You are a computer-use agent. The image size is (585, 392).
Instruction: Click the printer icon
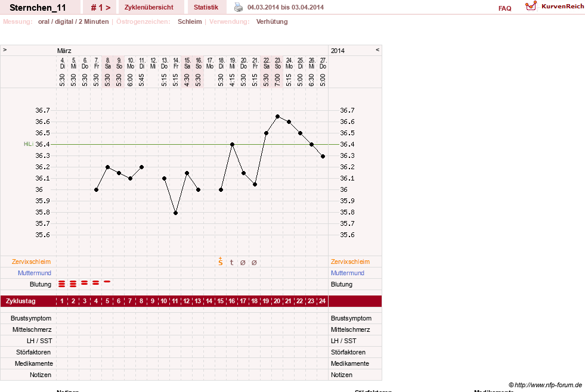click(x=239, y=7)
